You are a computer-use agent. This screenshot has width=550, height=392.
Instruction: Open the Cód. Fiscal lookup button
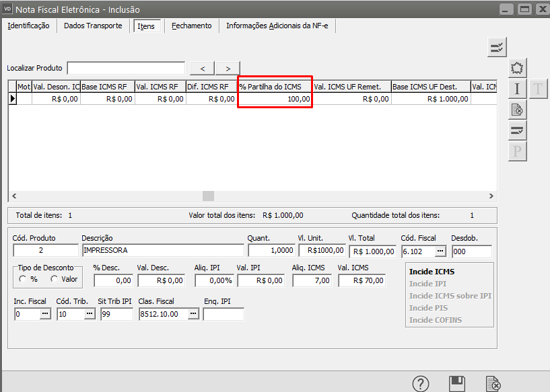tap(440, 251)
